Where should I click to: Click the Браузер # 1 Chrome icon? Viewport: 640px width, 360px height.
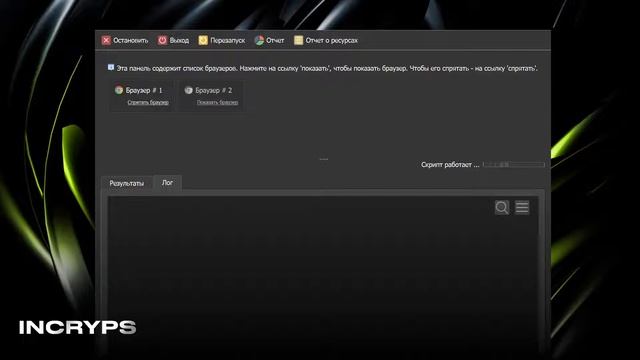point(119,90)
